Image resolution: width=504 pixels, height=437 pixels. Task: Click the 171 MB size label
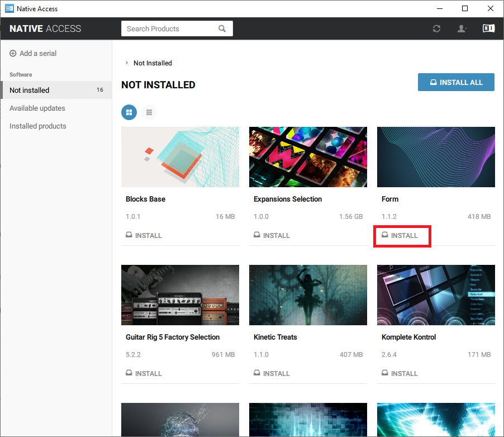click(x=479, y=355)
